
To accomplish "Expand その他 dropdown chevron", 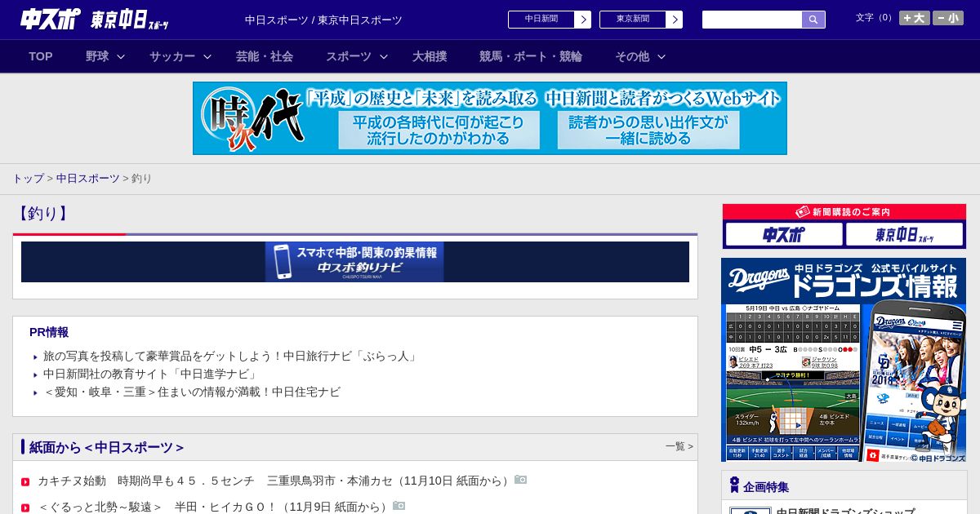I will click(661, 56).
